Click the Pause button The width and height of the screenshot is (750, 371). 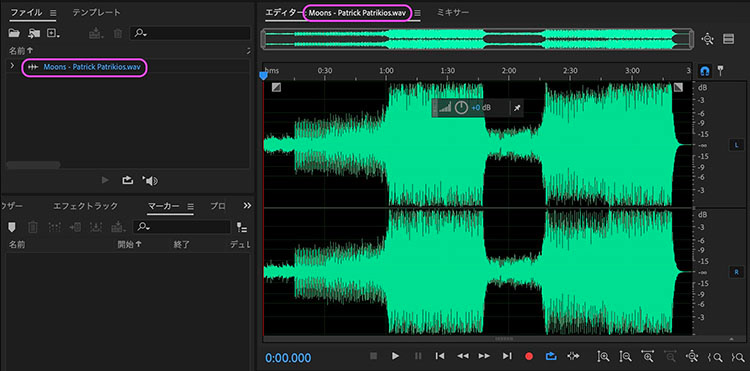pyautogui.click(x=418, y=356)
